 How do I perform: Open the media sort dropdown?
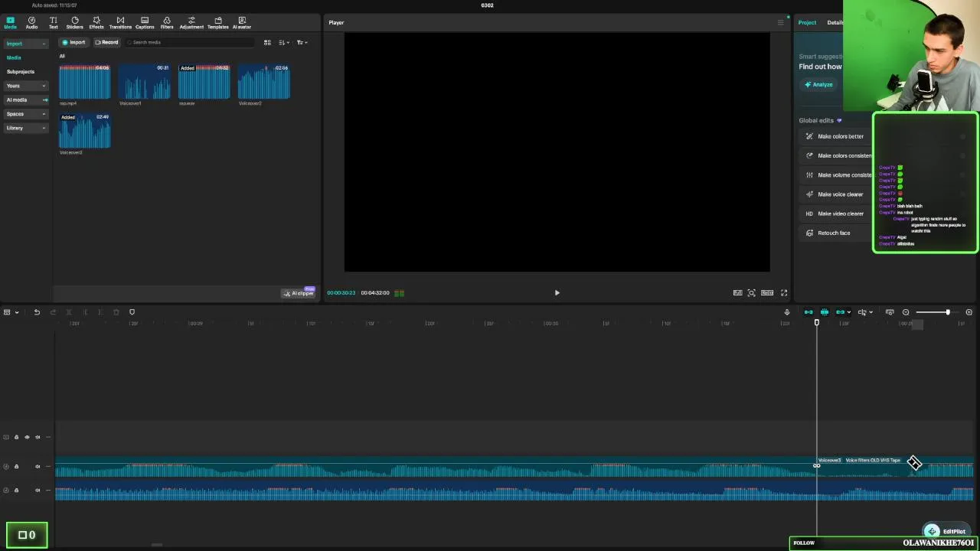(283, 42)
